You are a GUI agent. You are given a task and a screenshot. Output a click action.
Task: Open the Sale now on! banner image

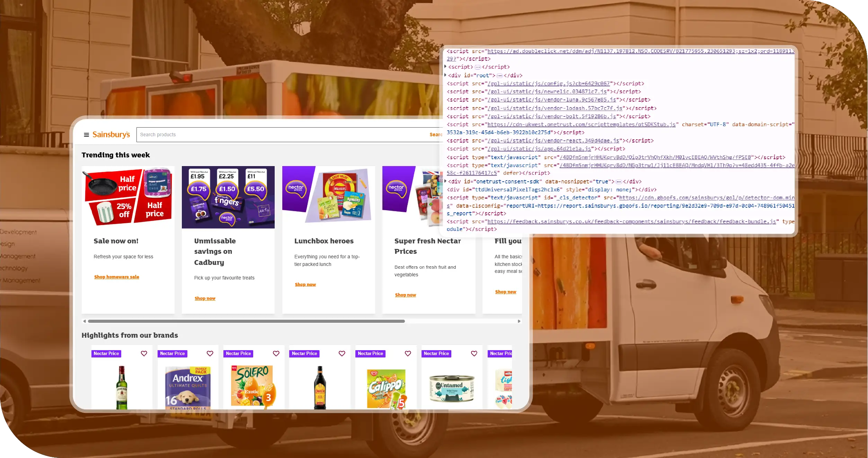(x=128, y=197)
